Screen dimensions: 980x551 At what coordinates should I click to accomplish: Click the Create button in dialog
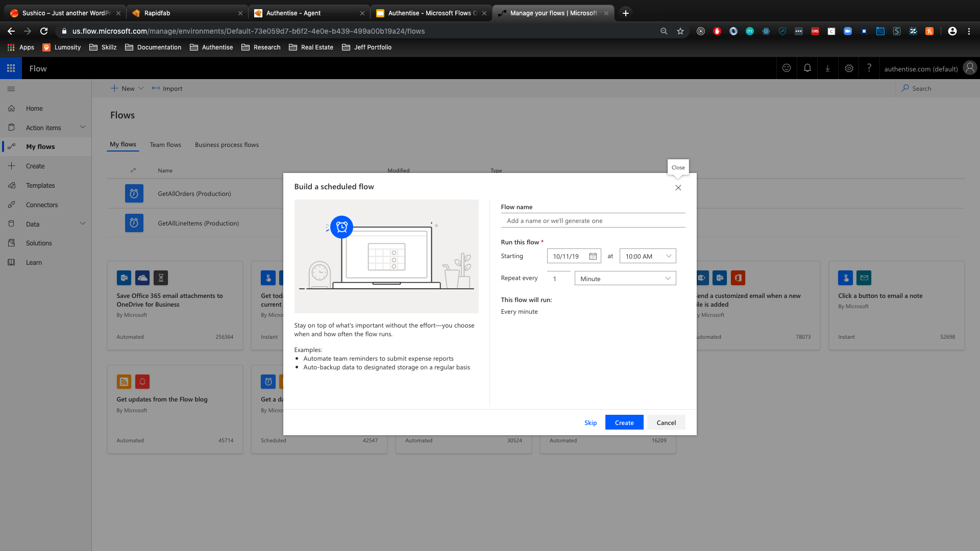(624, 422)
